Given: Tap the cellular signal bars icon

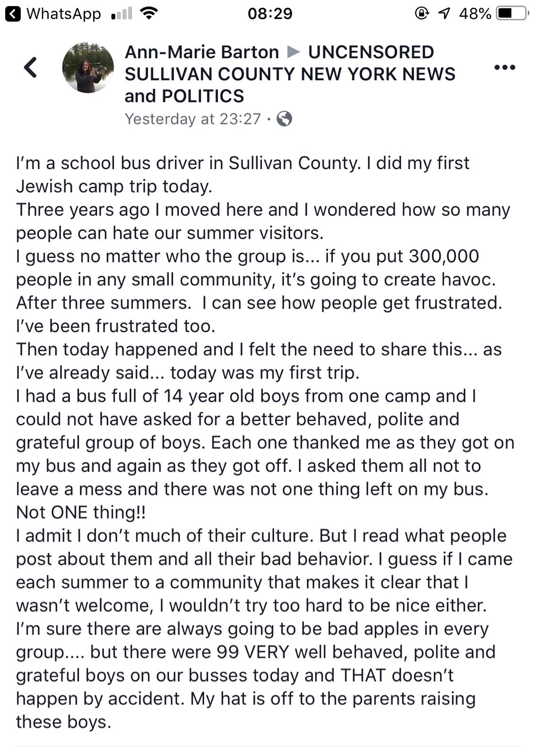Looking at the screenshot, I should pos(121,14).
